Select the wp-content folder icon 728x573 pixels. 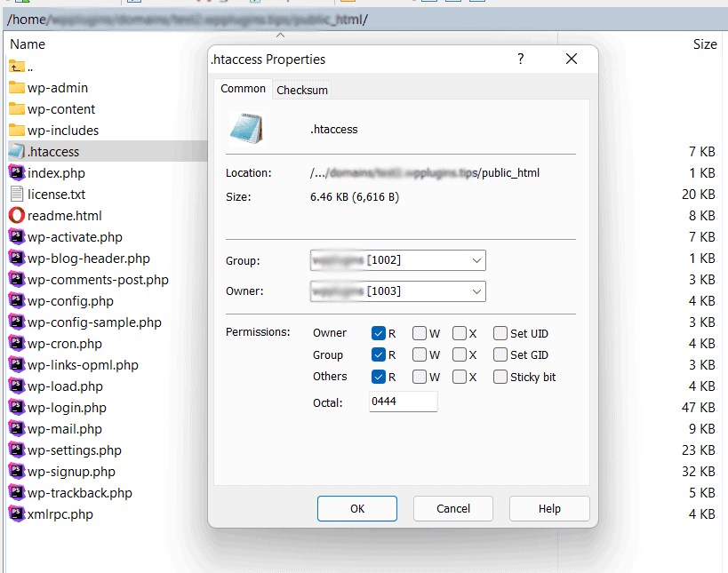coord(17,109)
